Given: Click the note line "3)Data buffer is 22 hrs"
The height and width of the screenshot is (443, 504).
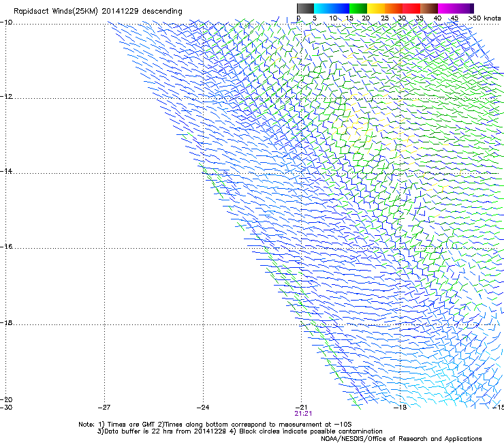Looking at the screenshot, I should point(240,431).
